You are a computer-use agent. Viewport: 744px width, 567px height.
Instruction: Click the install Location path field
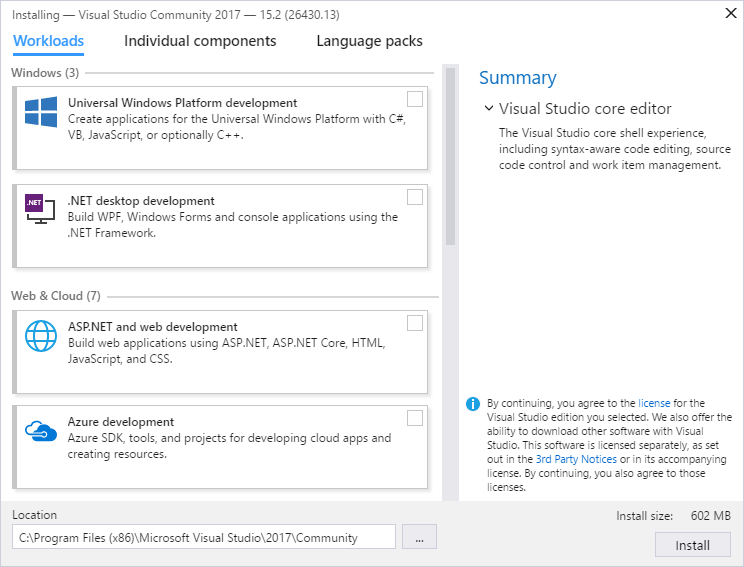204,537
